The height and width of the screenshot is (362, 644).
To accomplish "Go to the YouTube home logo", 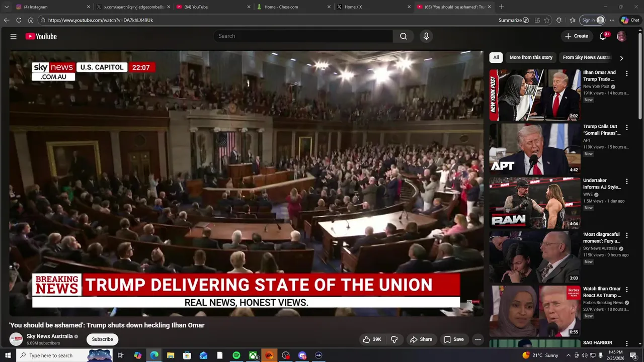I will pos(41,36).
